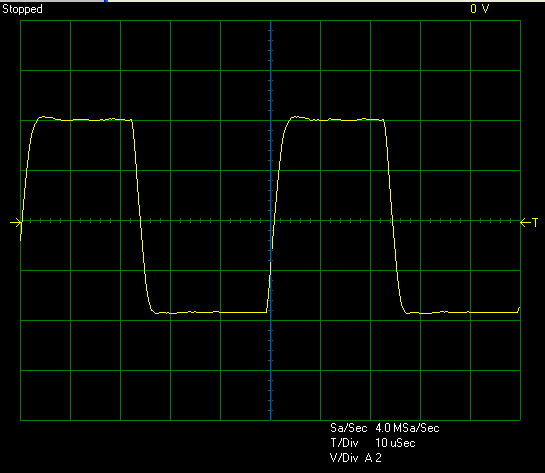
Task: Select the yellow ground reference arrow at left edge
Action: [x=16, y=223]
